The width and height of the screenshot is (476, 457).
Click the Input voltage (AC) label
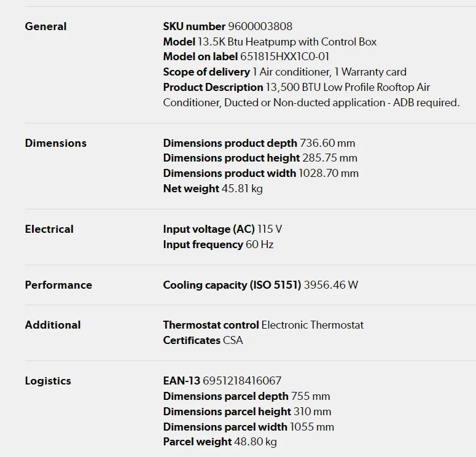point(209,229)
